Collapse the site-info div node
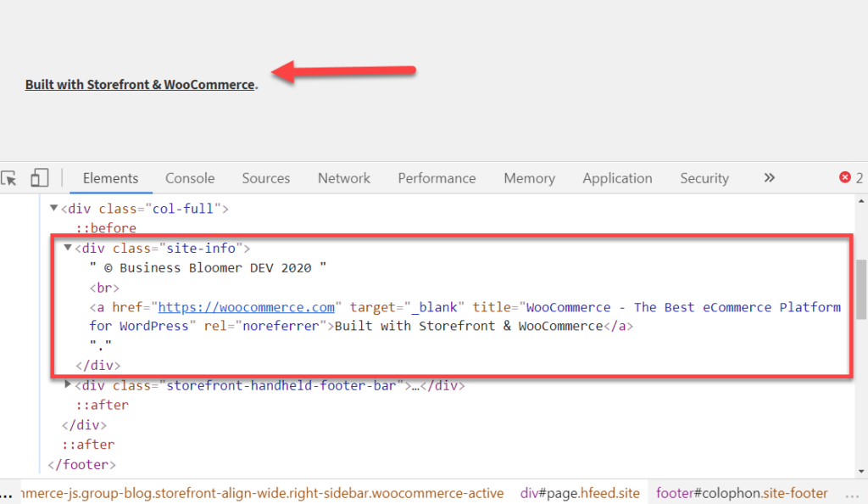 click(68, 248)
